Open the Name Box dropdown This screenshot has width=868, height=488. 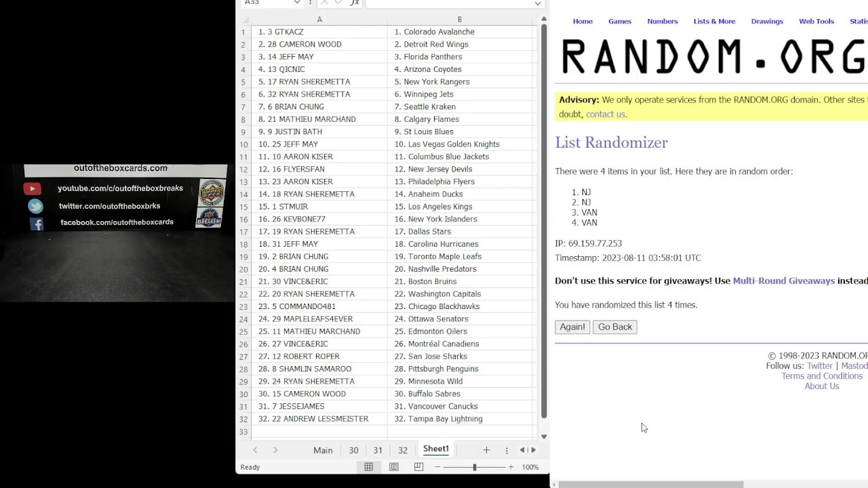click(296, 3)
